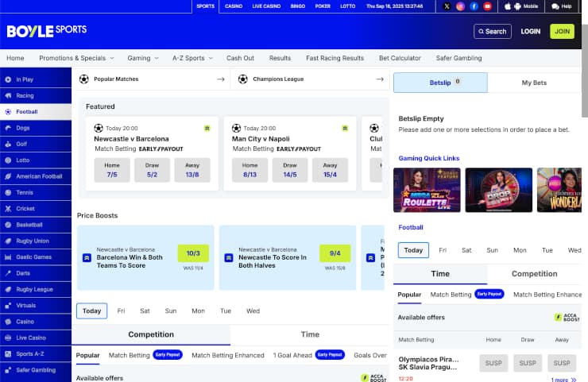
Task: Select the Today day filter in main section
Action: coord(92,311)
